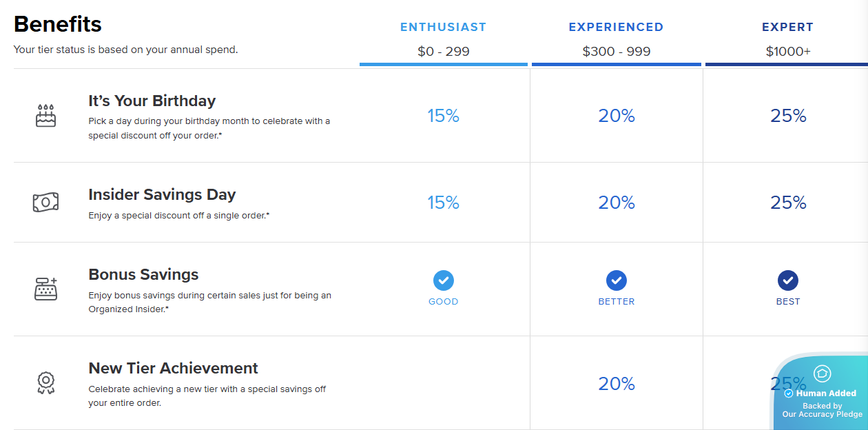The width and height of the screenshot is (868, 430).
Task: Click the 25% Expert Insider Savings discount
Action: [787, 203]
